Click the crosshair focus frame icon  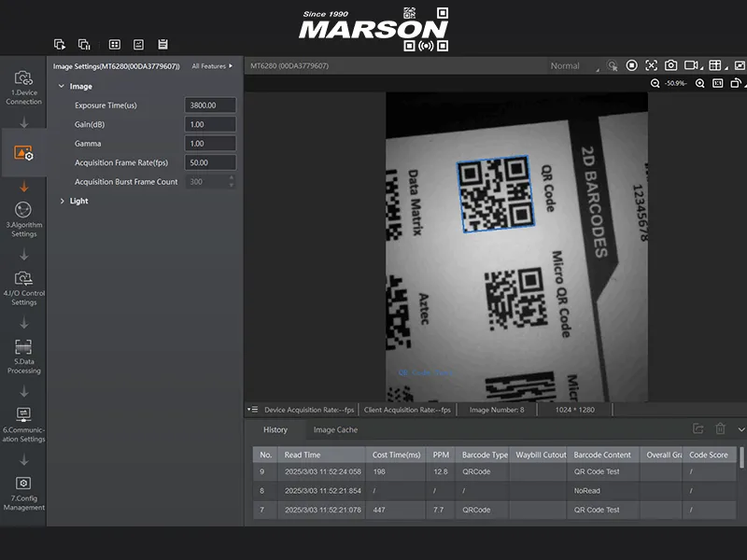pos(651,65)
